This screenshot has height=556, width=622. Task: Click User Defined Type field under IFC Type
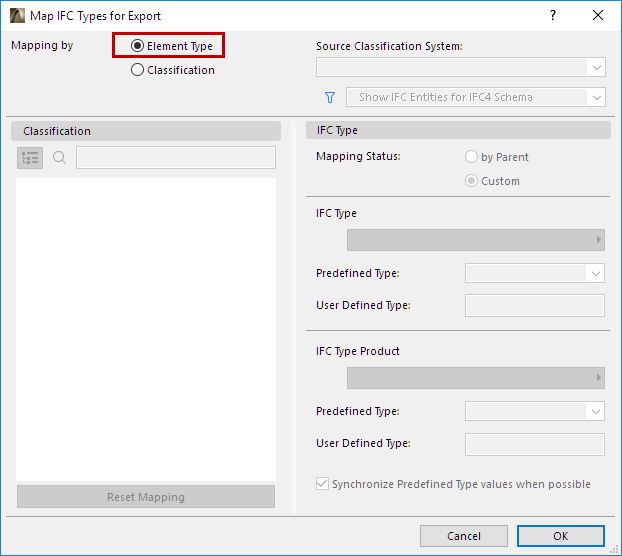click(535, 305)
